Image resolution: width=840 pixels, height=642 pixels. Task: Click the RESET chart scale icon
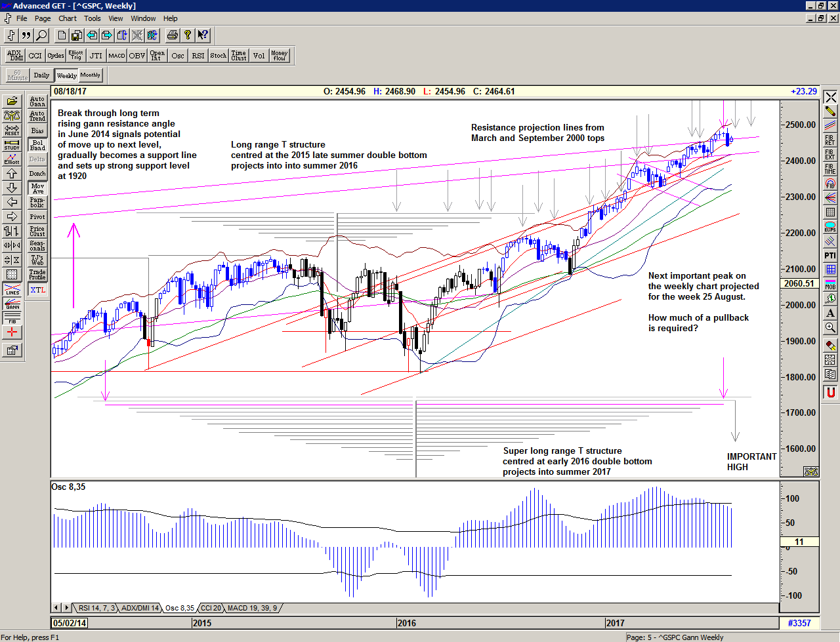12,130
